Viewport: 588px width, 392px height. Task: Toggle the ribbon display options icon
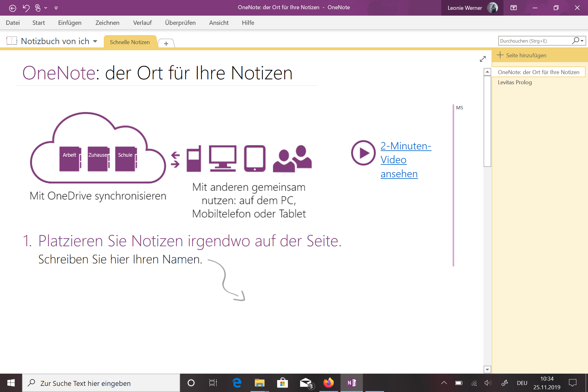click(x=514, y=8)
